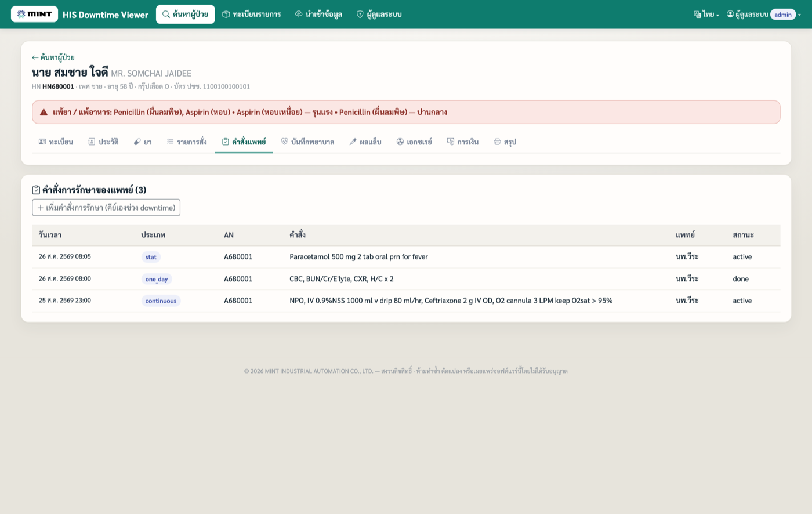Click the NPO, IV 0.9%NSS order text
This screenshot has height=514, width=812.
pos(451,301)
